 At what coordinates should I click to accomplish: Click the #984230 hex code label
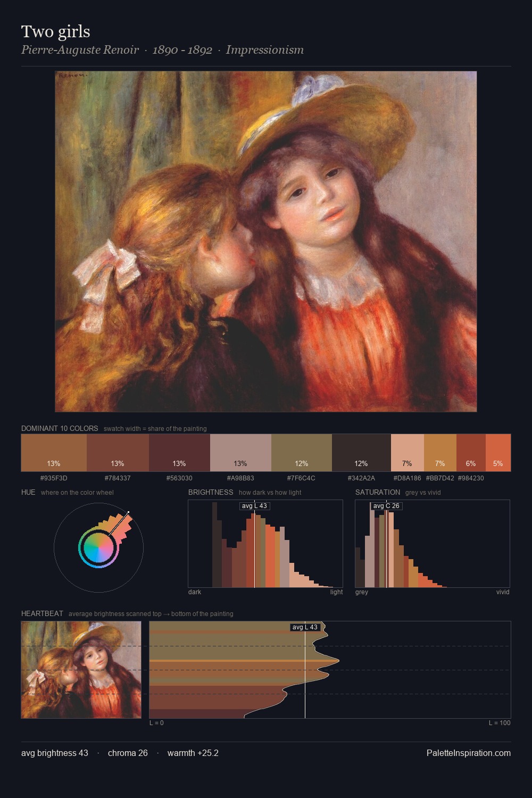[471, 478]
